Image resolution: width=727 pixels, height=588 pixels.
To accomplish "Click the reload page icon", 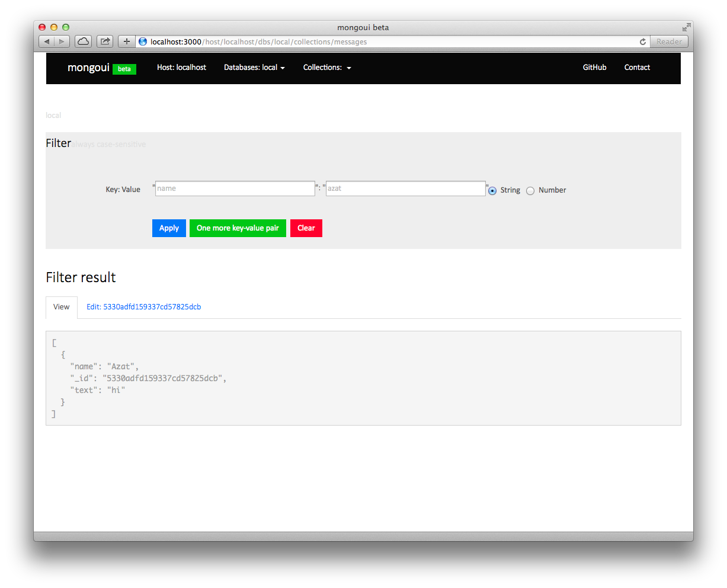I will 643,41.
